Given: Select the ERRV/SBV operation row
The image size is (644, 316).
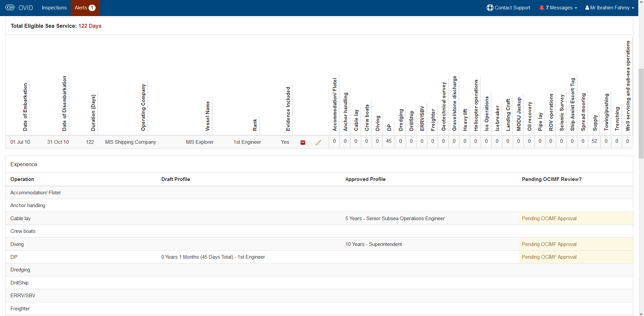Looking at the screenshot, I should [319, 296].
